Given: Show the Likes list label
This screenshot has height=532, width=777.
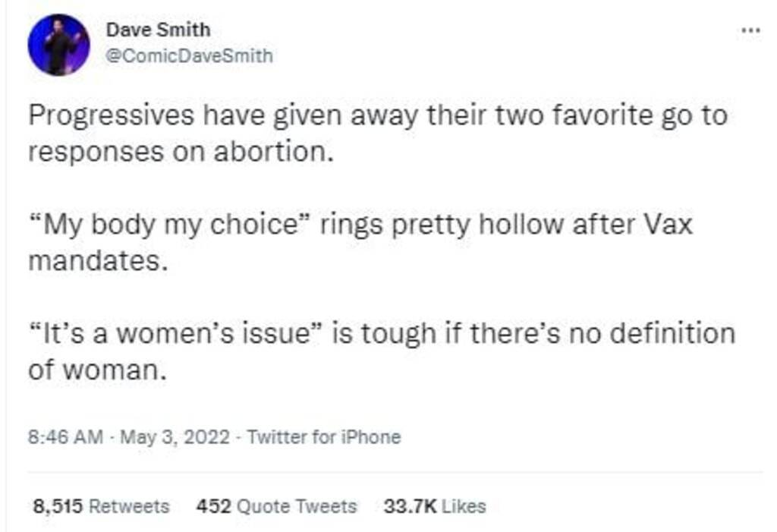Looking at the screenshot, I should (463, 506).
